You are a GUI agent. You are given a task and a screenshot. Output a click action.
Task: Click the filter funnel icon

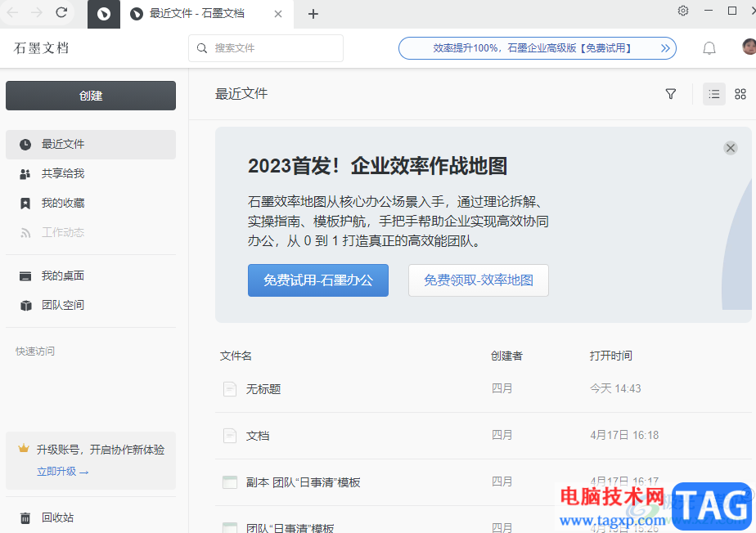point(671,94)
